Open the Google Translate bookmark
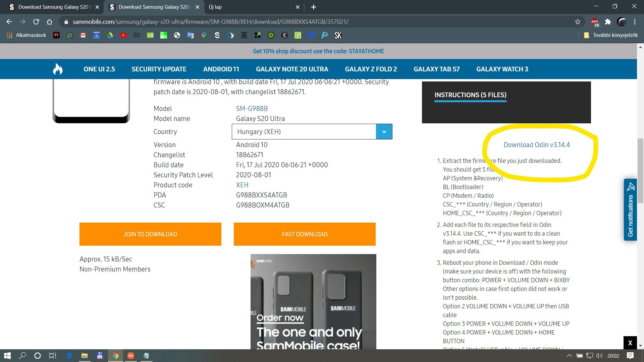This screenshot has width=644, height=362. point(191,35)
